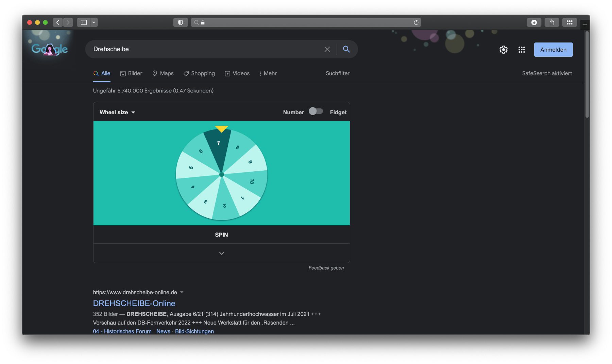This screenshot has height=364, width=612.
Task: Switch to the Bilder tab
Action: [x=131, y=73]
